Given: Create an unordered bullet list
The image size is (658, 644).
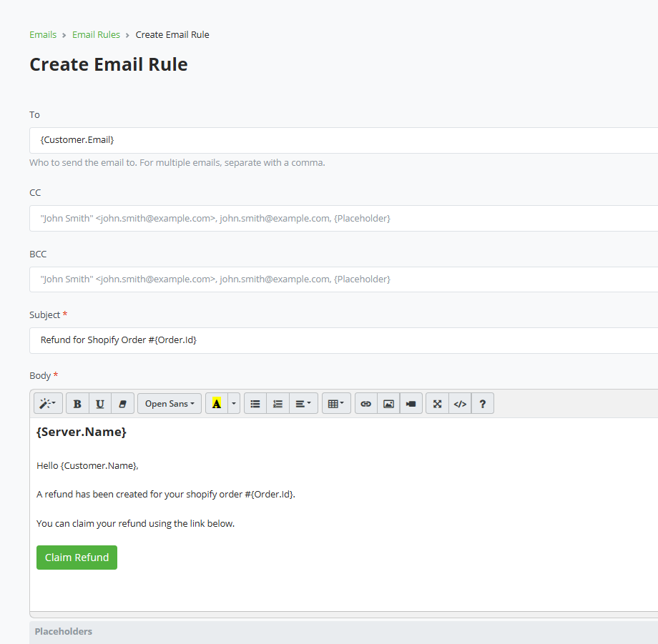Looking at the screenshot, I should [255, 403].
